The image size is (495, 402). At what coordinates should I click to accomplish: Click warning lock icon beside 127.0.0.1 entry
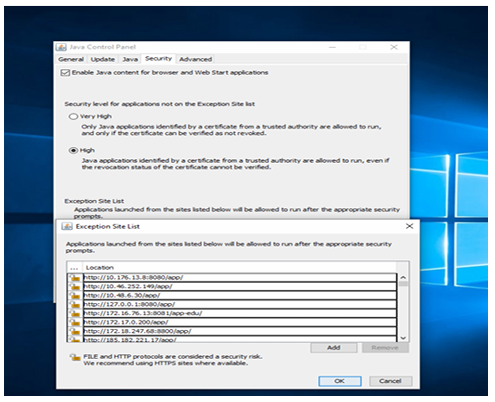coord(75,304)
